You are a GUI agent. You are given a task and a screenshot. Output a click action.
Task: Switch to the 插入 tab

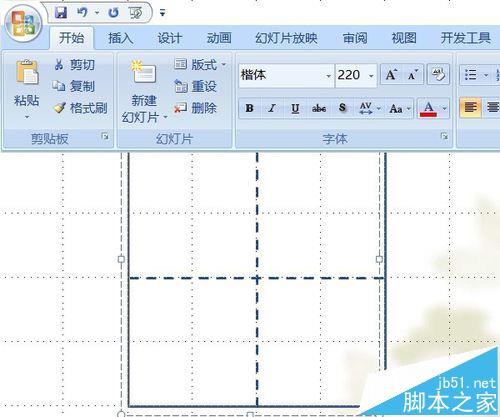click(121, 38)
